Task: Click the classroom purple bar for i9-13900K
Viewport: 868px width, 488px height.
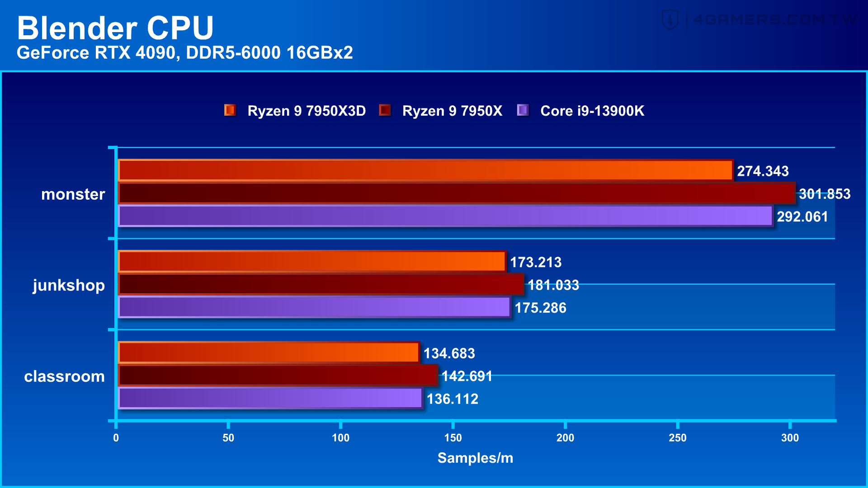Action: 270,398
